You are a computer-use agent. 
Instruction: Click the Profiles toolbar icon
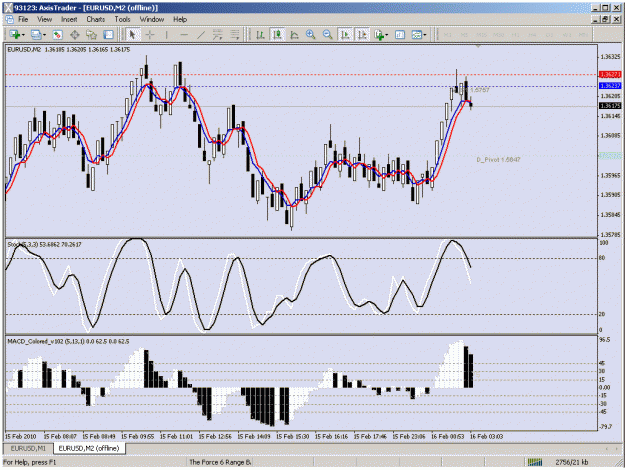(36, 35)
